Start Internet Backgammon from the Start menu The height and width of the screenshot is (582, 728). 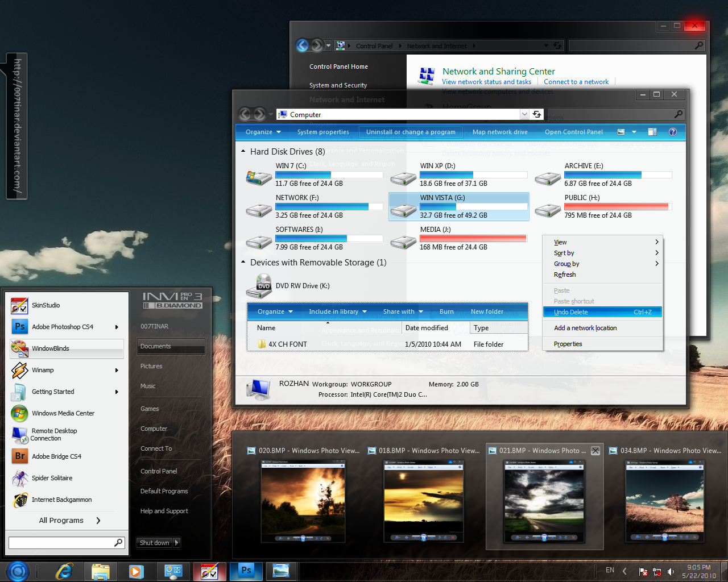[67, 500]
